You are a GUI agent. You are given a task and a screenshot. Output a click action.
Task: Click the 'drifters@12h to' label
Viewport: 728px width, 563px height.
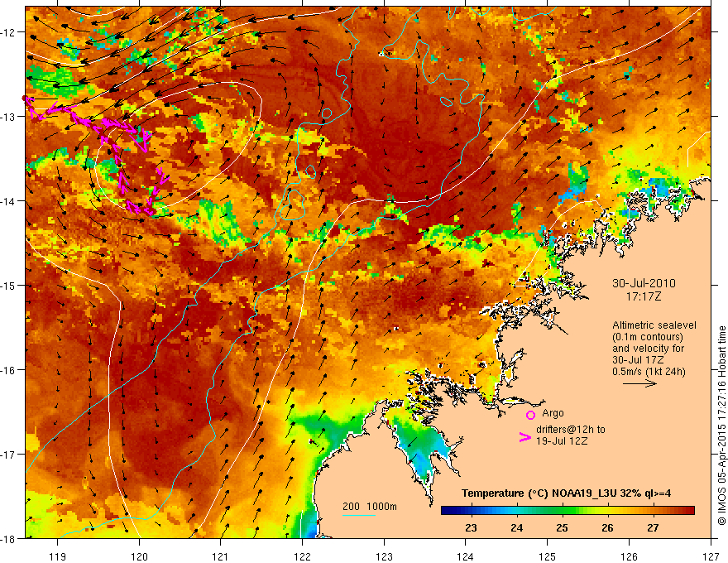tap(571, 430)
